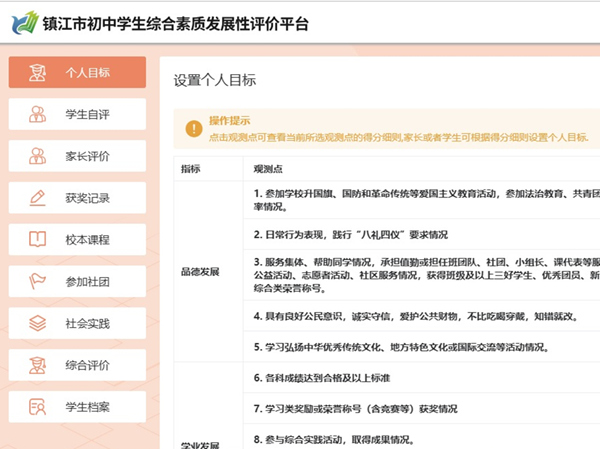Screen dimensions: 600x449
Task: Click the orange 操作提示 warning icon
Action: [x=193, y=128]
